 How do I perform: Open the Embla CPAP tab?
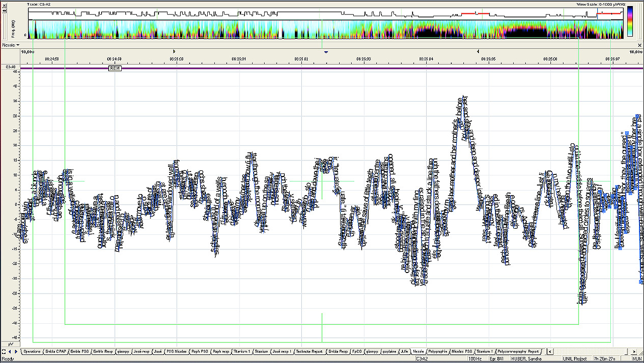coord(55,351)
